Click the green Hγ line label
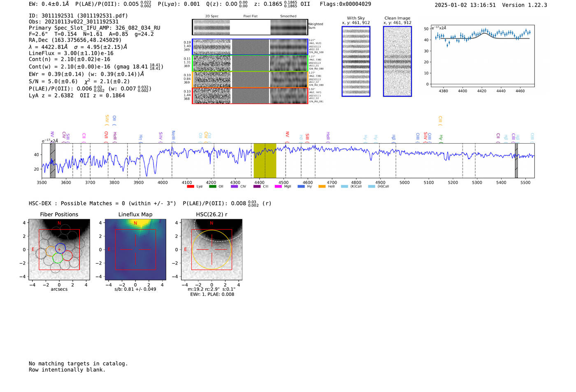The height and width of the screenshot is (392, 576). [441, 139]
